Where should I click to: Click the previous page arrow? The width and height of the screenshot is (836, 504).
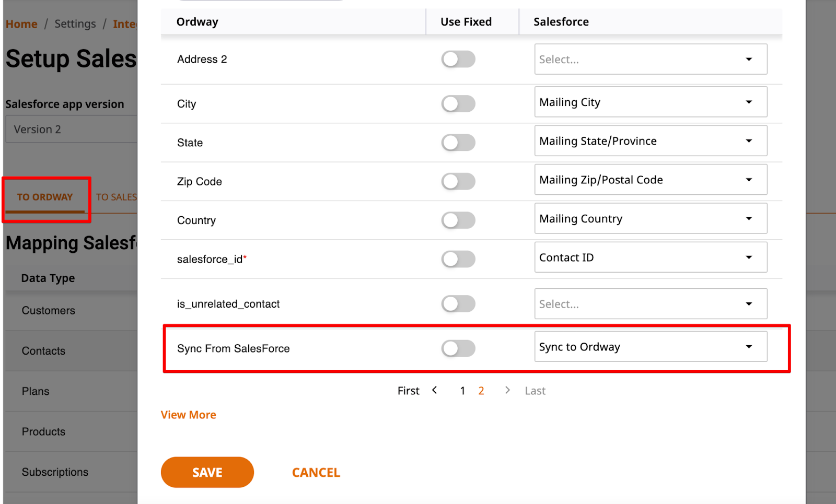(435, 390)
